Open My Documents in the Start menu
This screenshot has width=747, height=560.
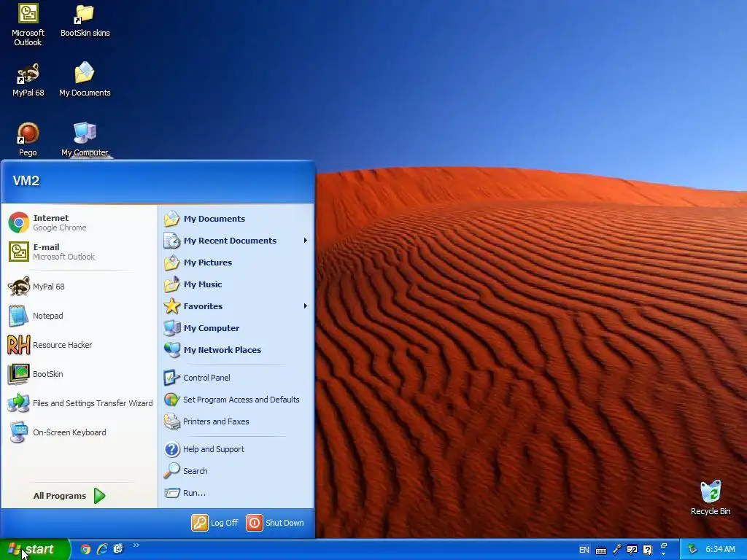236,219
